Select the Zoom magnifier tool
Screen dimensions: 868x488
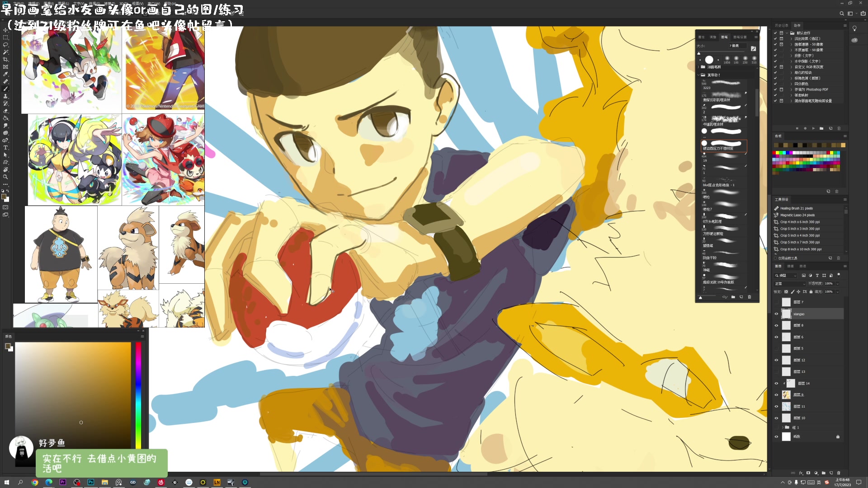pos(5,177)
